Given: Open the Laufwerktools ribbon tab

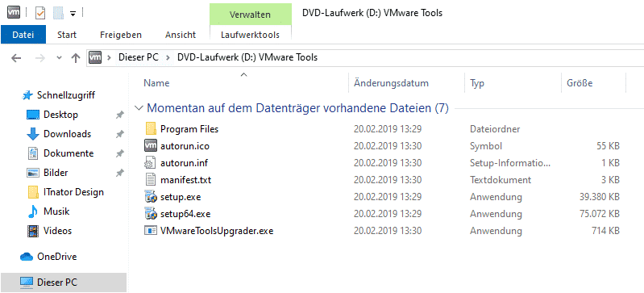Looking at the screenshot, I should (250, 35).
